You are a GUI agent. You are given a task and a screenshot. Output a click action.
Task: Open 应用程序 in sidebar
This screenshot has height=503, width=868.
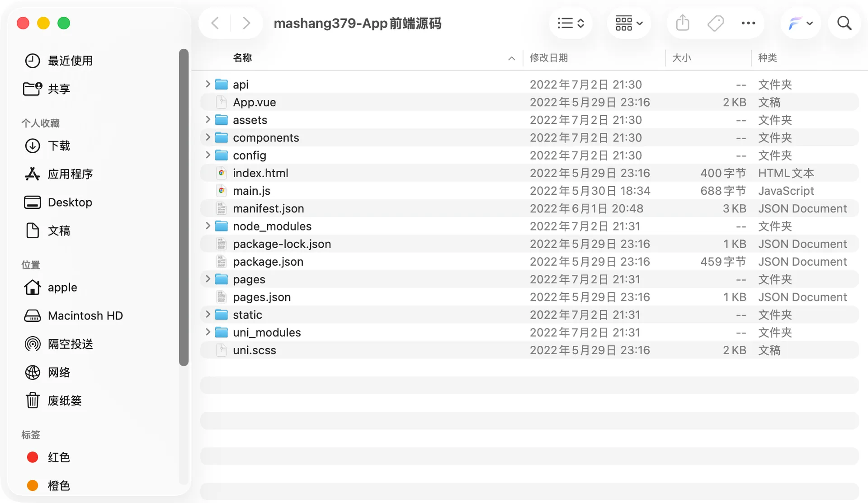tap(59, 174)
